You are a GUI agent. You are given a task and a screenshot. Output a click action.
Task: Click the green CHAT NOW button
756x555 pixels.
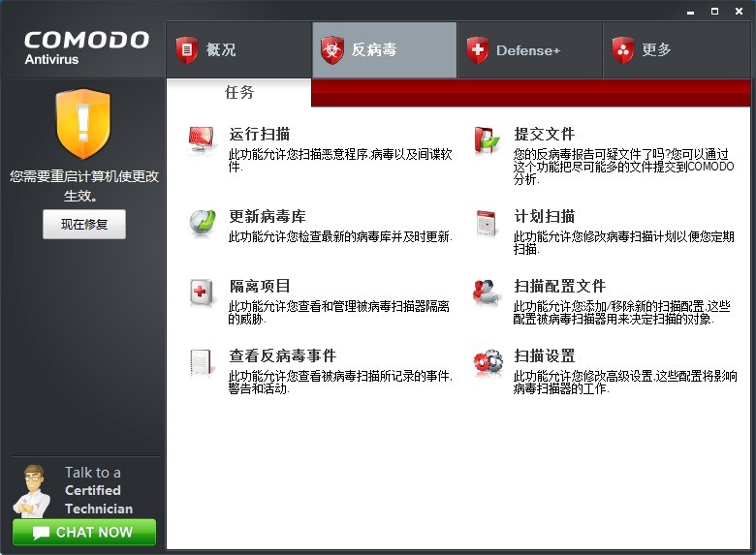(x=84, y=533)
